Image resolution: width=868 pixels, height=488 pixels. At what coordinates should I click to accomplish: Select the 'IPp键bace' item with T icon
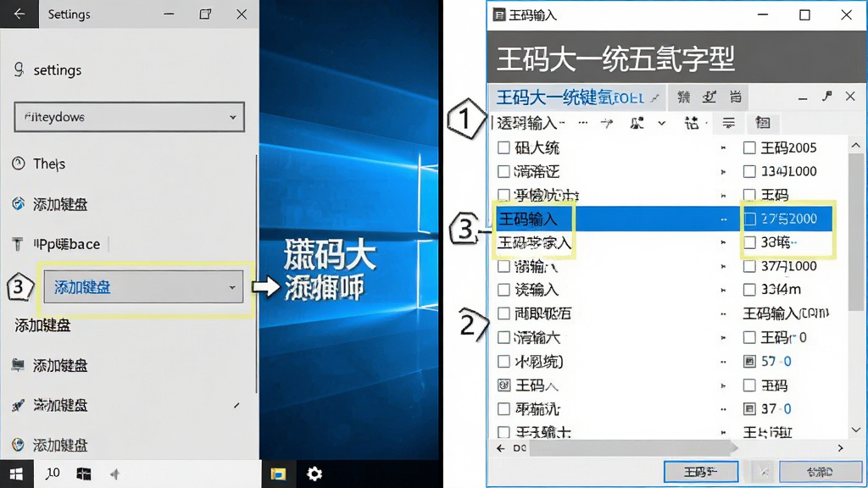[x=57, y=244]
